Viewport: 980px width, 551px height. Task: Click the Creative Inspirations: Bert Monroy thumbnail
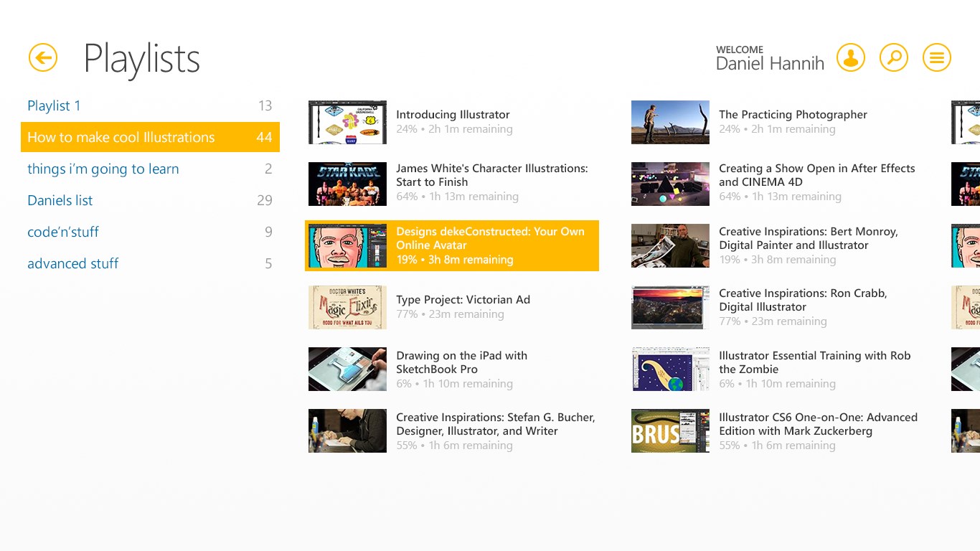(x=670, y=245)
